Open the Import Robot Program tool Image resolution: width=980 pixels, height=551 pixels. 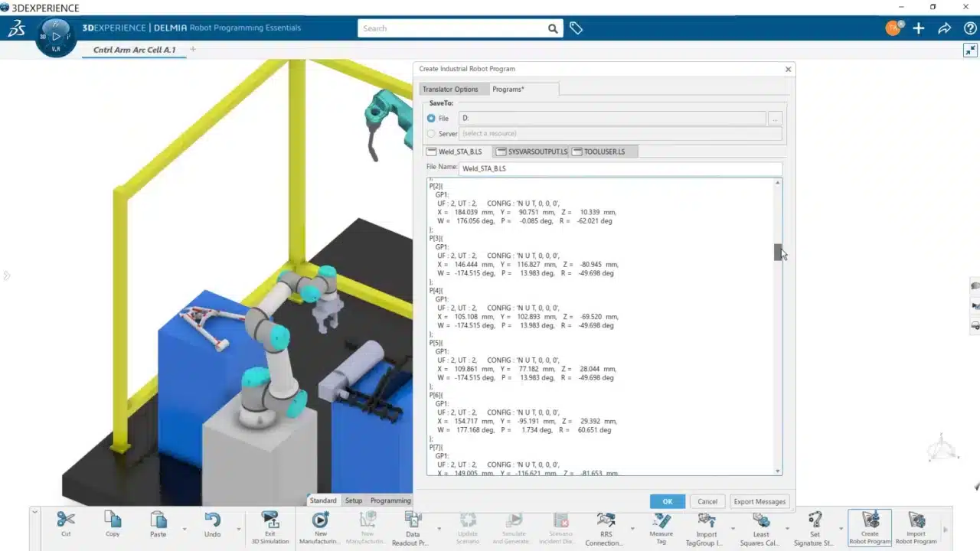[916, 528]
